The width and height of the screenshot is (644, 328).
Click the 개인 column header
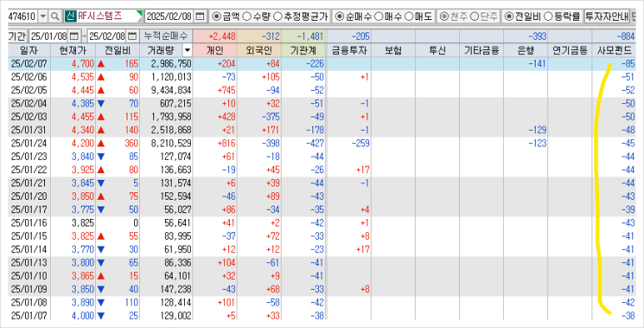pos(214,51)
